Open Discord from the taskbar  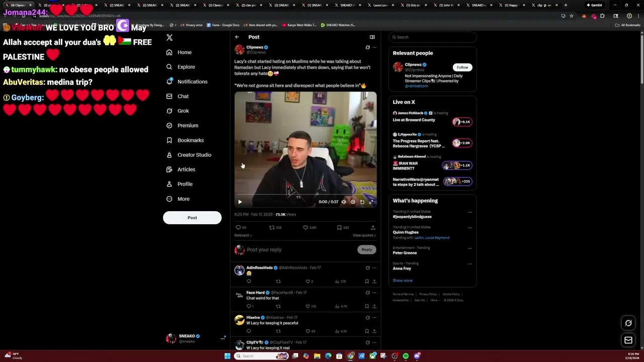[x=417, y=356]
